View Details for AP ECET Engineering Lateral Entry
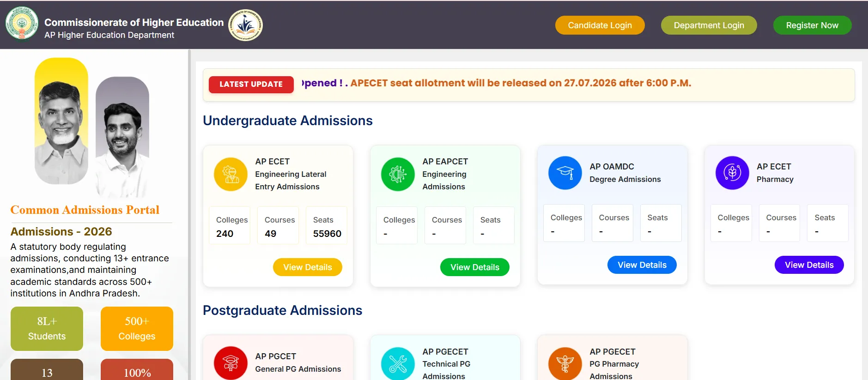The width and height of the screenshot is (868, 380). pyautogui.click(x=308, y=267)
